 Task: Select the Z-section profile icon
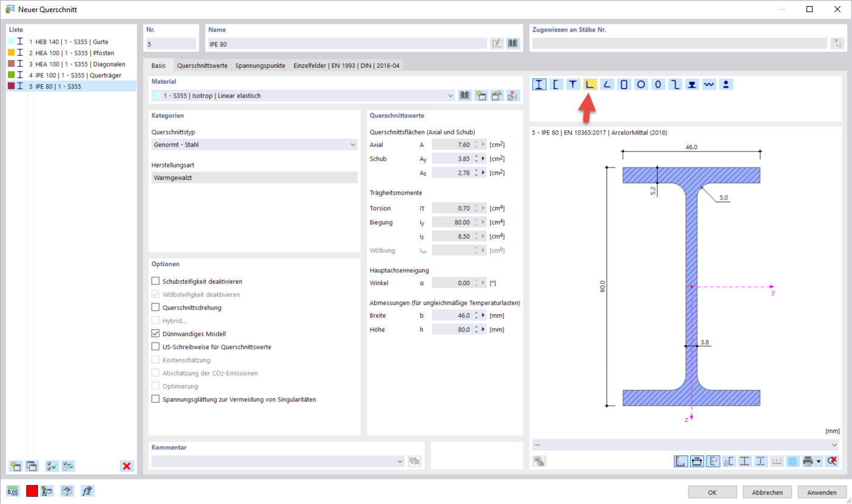click(x=675, y=84)
